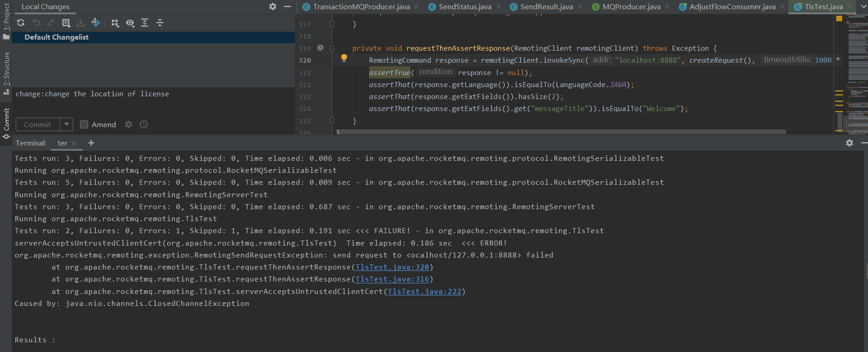Click the Commit button
The width and height of the screenshot is (868, 352).
(x=37, y=124)
